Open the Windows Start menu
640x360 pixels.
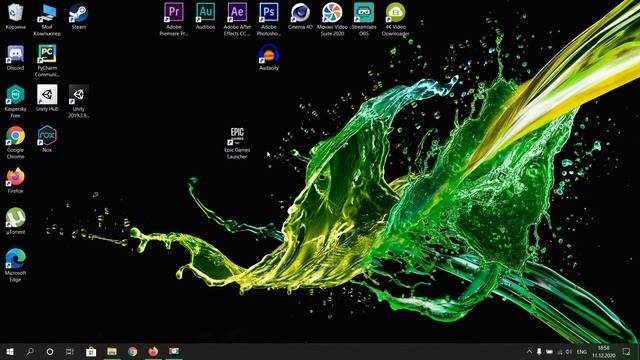pos(10,351)
